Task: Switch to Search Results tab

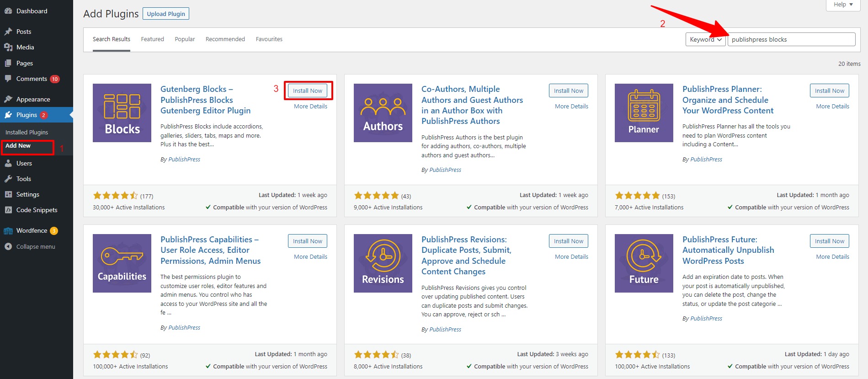Action: 112,39
